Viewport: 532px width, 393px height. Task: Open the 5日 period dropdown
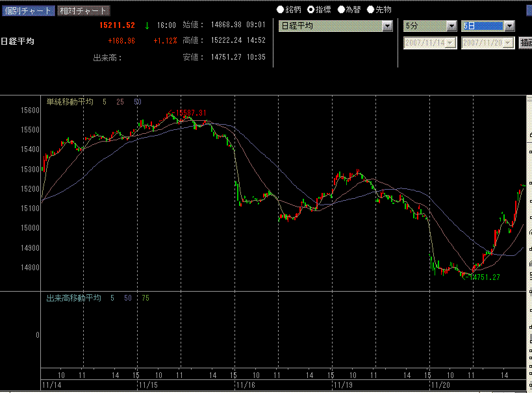click(x=509, y=26)
